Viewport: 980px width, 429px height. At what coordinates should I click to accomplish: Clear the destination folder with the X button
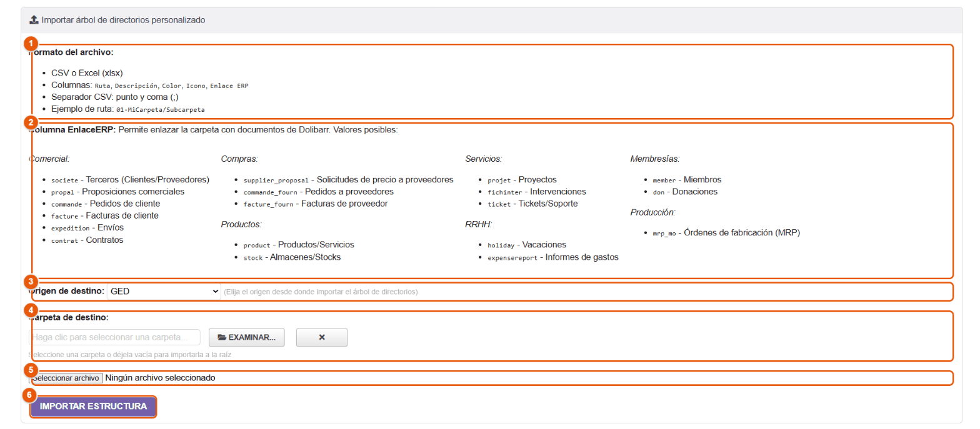[x=322, y=337]
